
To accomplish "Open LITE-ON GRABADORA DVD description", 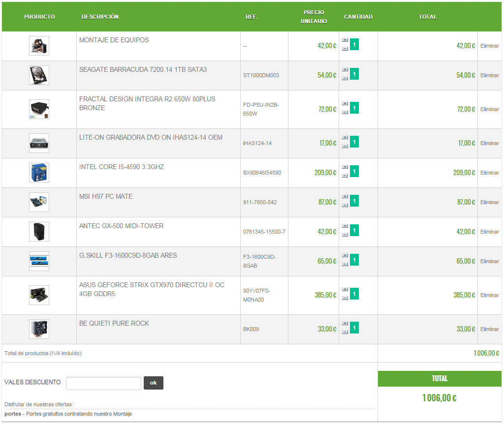I will pos(151,137).
